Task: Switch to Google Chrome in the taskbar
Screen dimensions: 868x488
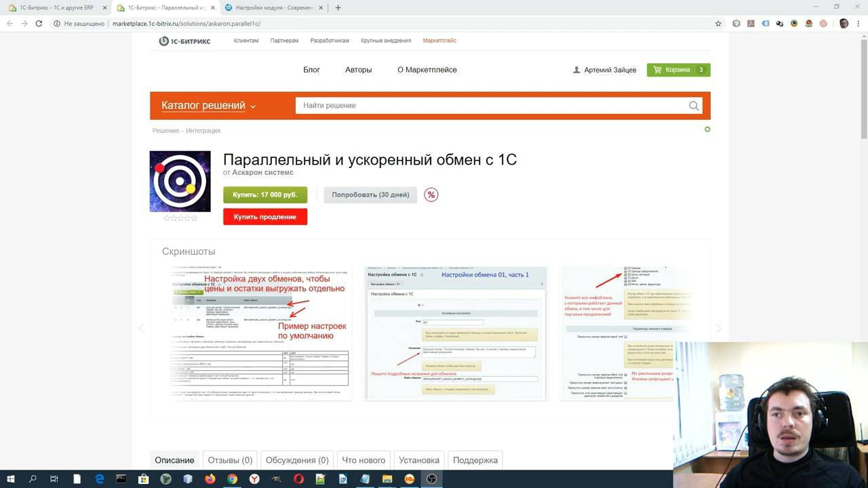Action: (x=232, y=479)
